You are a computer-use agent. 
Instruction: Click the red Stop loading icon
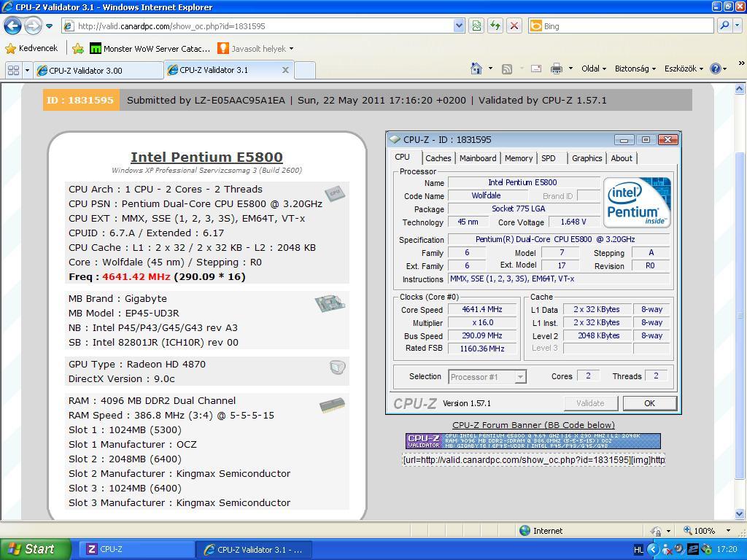(x=514, y=26)
